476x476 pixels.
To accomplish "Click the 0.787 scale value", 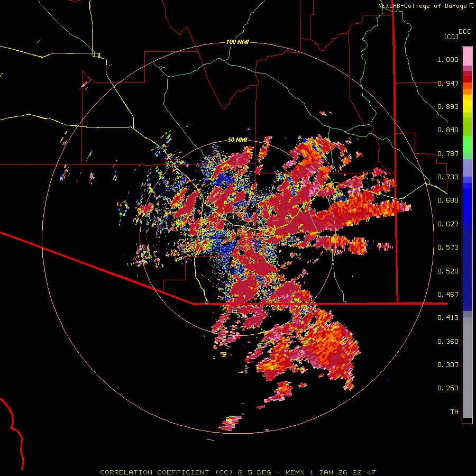I will coord(448,153).
